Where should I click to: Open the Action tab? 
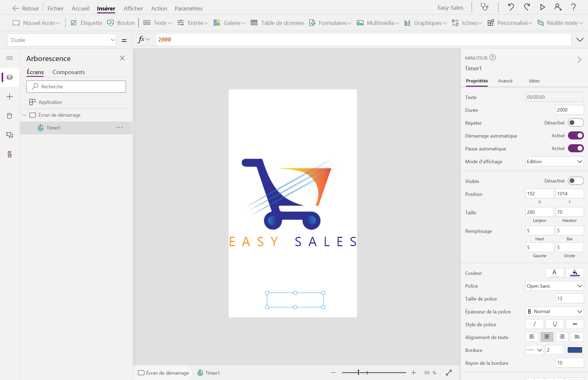[159, 8]
